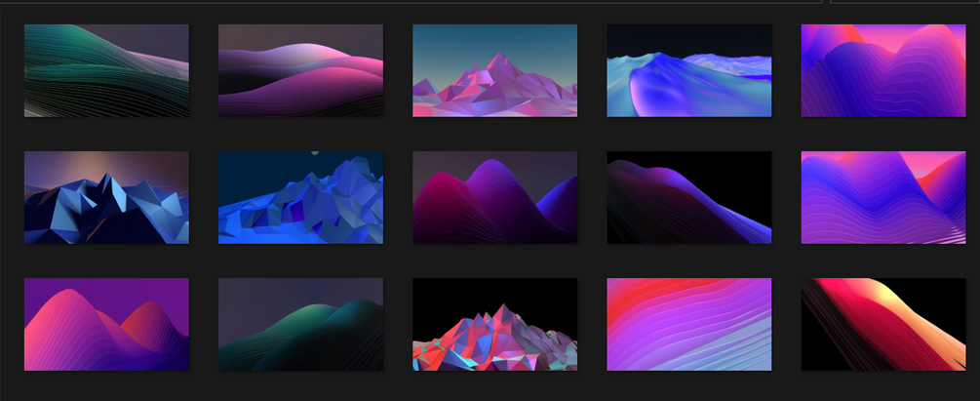
Task: Open the smooth pink and purple dunes thumbnail
Action: tap(300, 70)
